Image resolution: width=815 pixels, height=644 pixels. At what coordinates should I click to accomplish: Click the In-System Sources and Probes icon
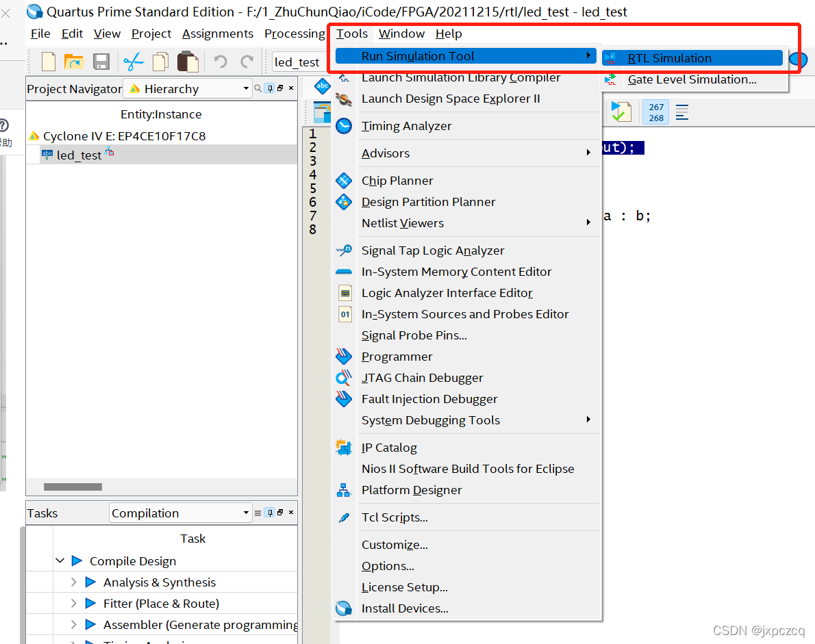click(345, 314)
